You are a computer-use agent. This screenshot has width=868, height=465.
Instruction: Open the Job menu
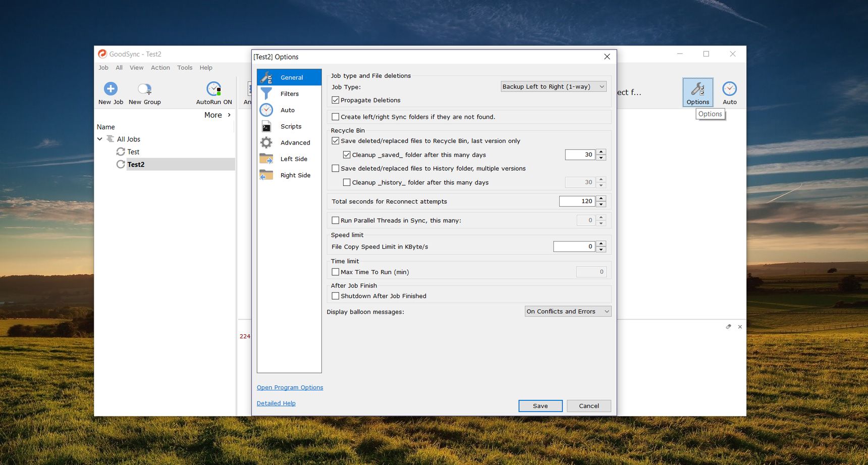click(x=103, y=68)
